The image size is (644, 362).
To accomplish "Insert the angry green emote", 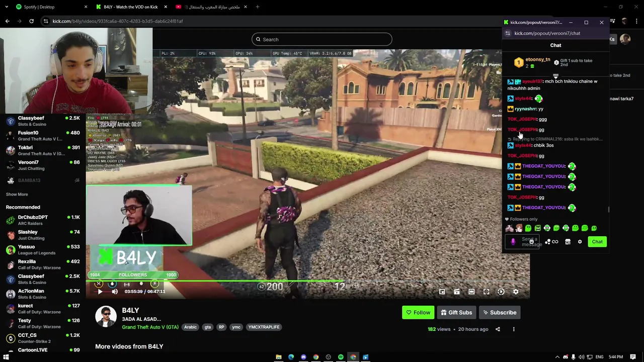I will [538, 228].
